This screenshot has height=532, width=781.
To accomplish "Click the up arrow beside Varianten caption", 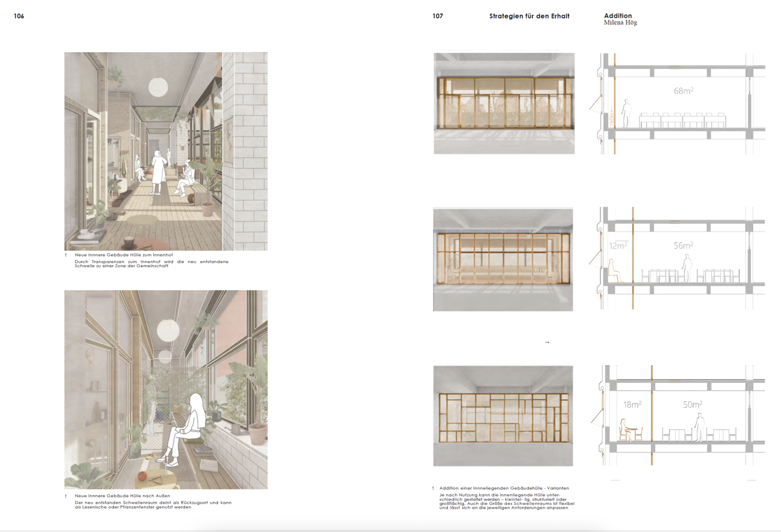I will coord(433,488).
